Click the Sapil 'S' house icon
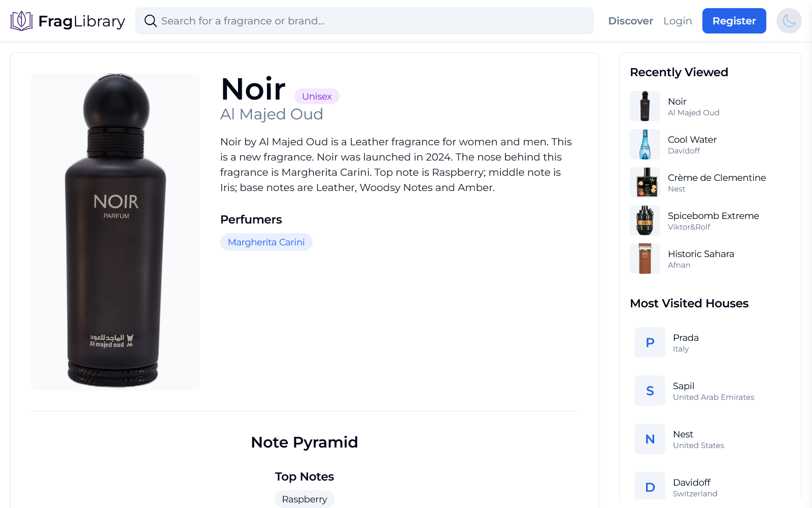Image resolution: width=812 pixels, height=508 pixels. 650,391
